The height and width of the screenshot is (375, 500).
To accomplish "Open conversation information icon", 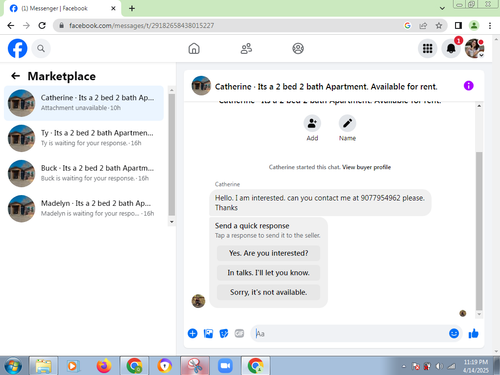I will click(468, 86).
